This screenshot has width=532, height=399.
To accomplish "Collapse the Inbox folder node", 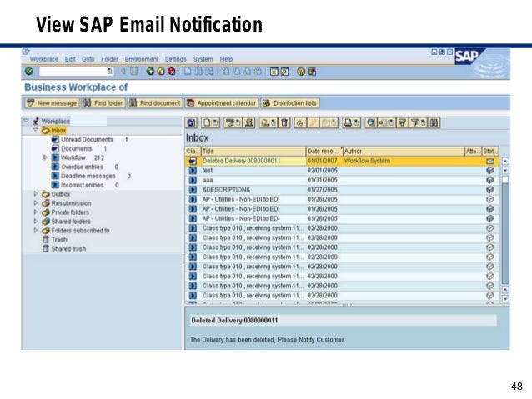I will (36, 130).
